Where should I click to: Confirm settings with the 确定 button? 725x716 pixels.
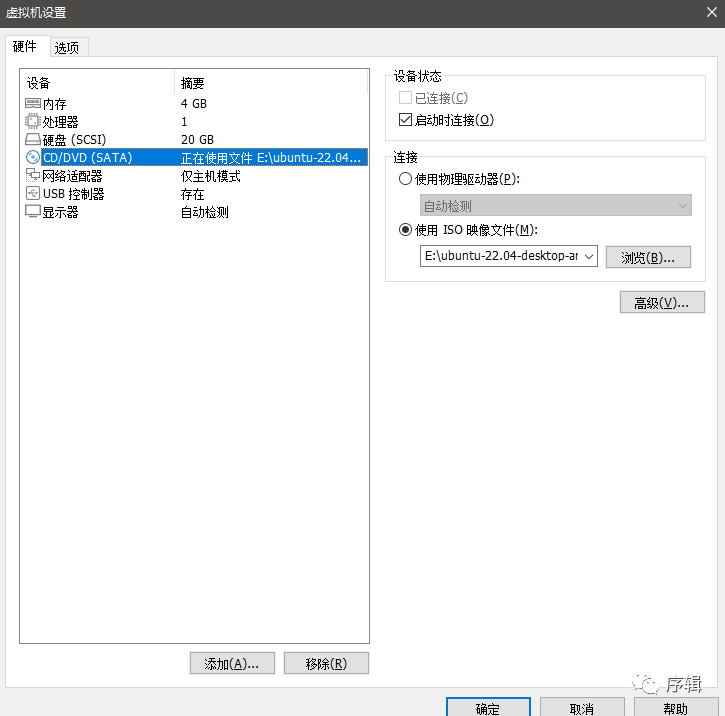tap(488, 708)
